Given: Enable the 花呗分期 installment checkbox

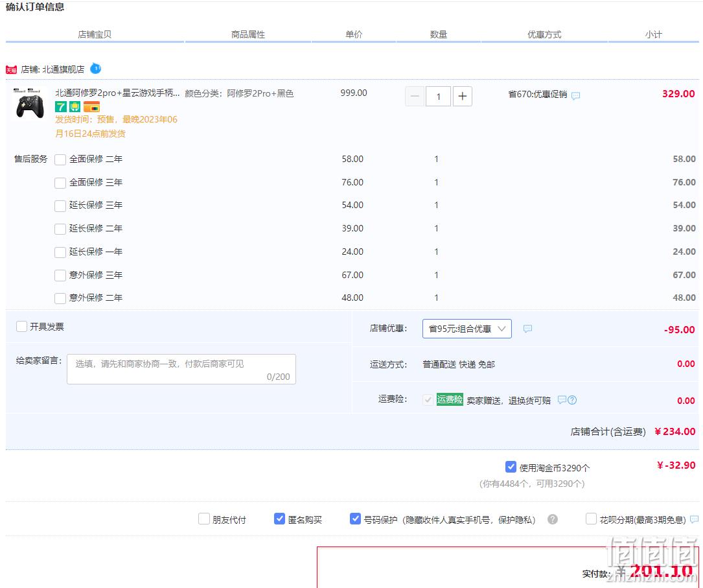Looking at the screenshot, I should click(x=592, y=519).
